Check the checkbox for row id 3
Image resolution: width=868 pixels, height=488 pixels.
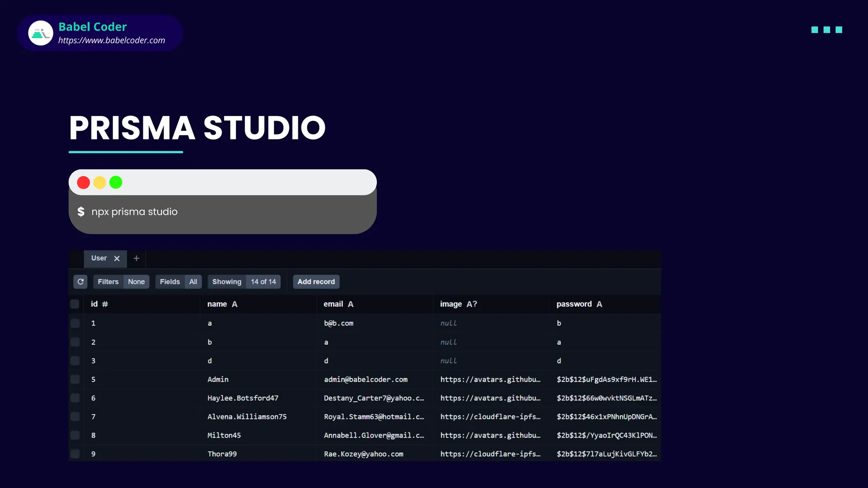75,360
